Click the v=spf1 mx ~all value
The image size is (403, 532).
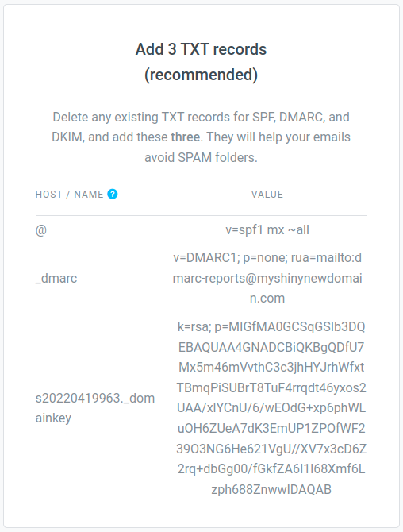point(267,230)
